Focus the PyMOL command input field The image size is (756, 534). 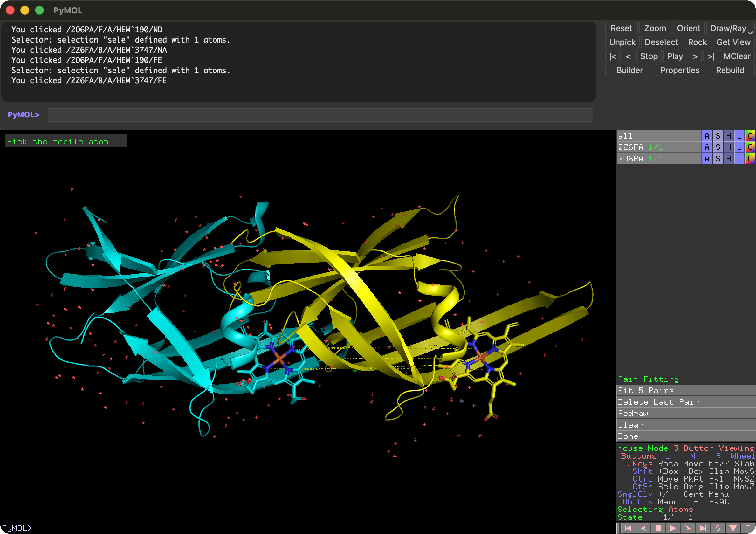(320, 115)
